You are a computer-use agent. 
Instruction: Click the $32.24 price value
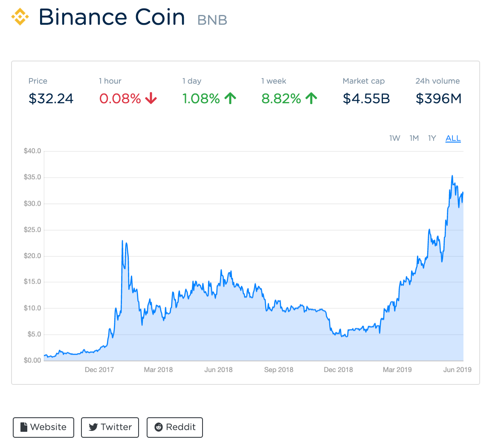(x=51, y=99)
